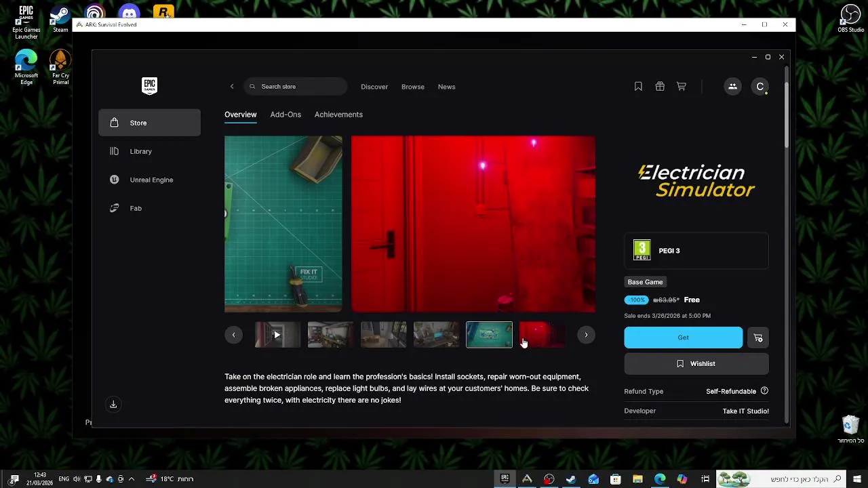
Task: Open the Store section in sidebar
Action: [x=149, y=123]
